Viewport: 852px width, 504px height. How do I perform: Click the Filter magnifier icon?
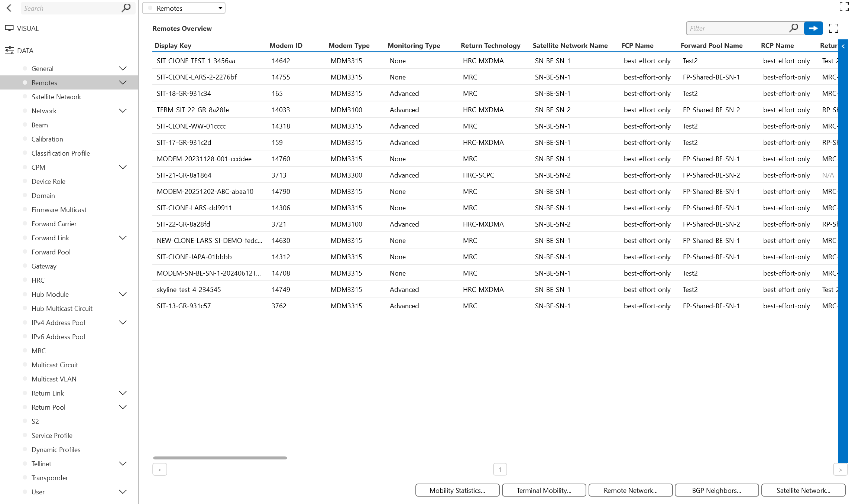pos(794,28)
